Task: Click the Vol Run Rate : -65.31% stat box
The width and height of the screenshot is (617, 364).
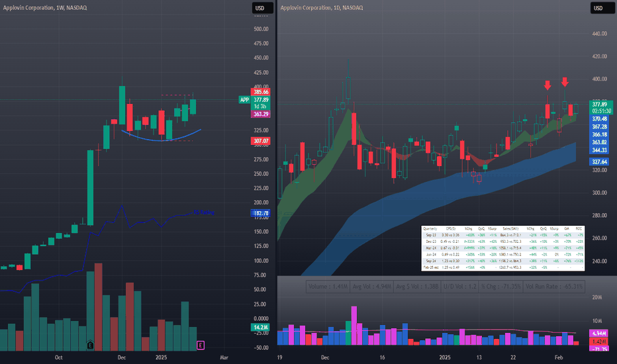Action: click(x=554, y=287)
